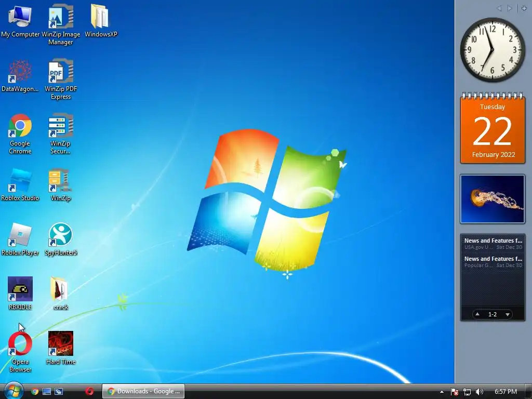Open the volume speaker tray icon
This screenshot has width=532, height=399.
pos(480,392)
